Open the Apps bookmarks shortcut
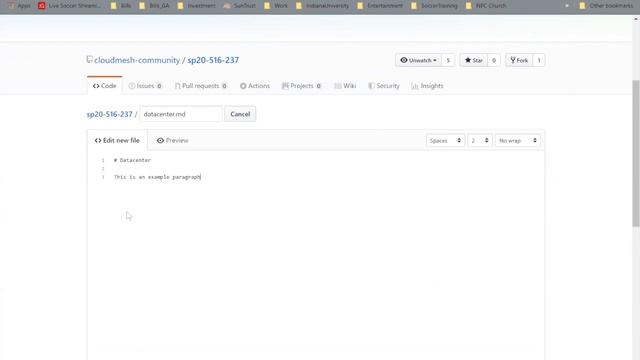Viewport: 640px width, 360px height. click(x=19, y=6)
